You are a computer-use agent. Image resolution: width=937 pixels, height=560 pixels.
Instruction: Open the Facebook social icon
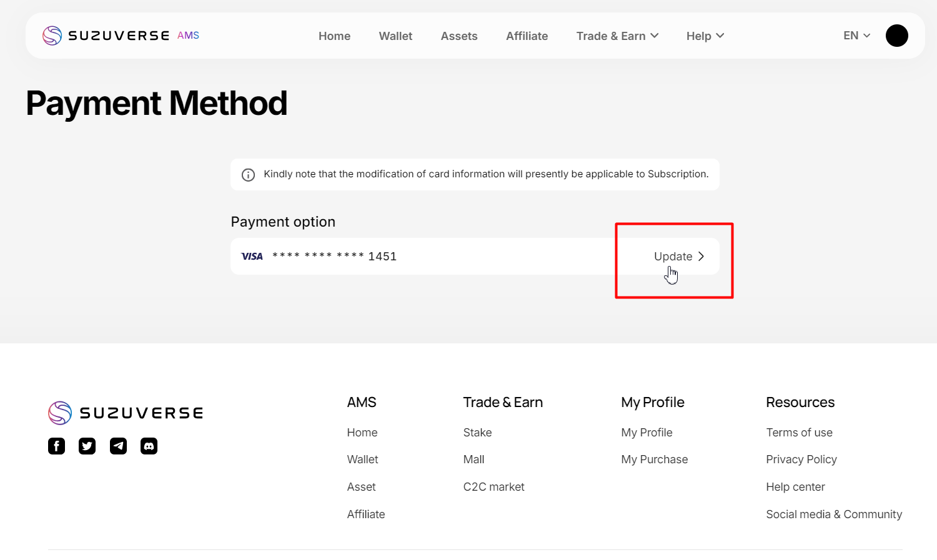coord(56,446)
